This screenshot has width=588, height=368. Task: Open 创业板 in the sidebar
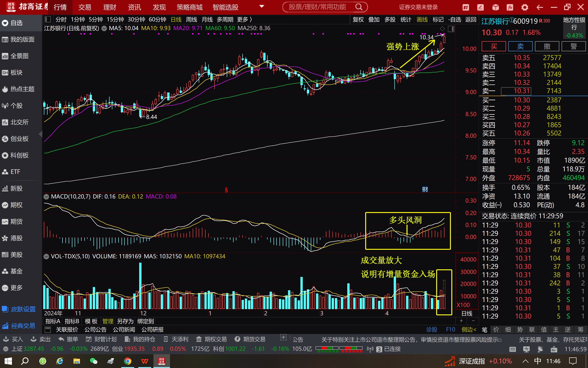point(21,139)
